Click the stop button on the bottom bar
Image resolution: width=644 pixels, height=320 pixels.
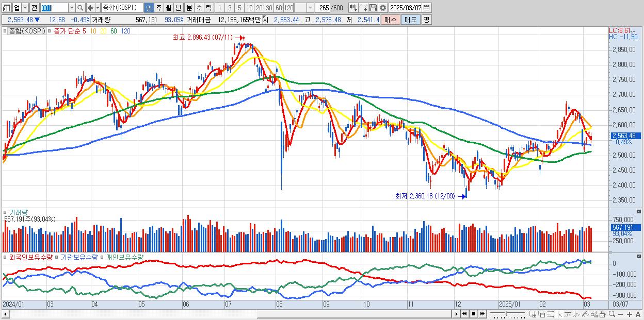pyautogui.click(x=474, y=314)
